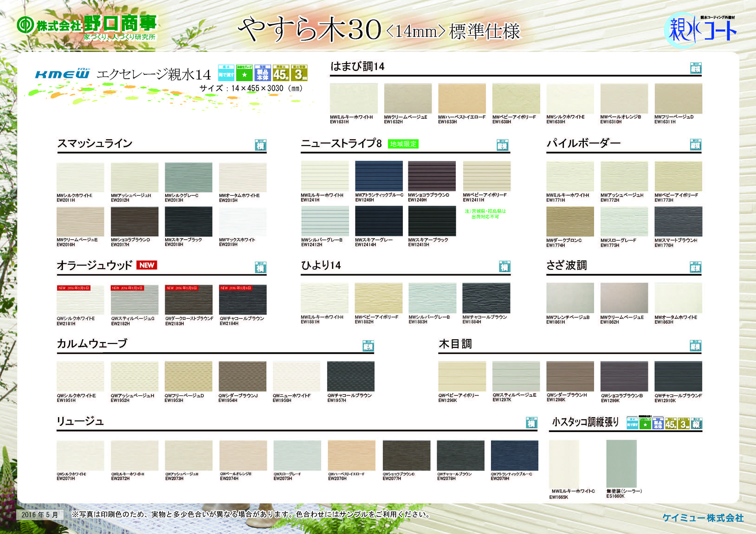Click the 2016年5月 date box

(40, 515)
